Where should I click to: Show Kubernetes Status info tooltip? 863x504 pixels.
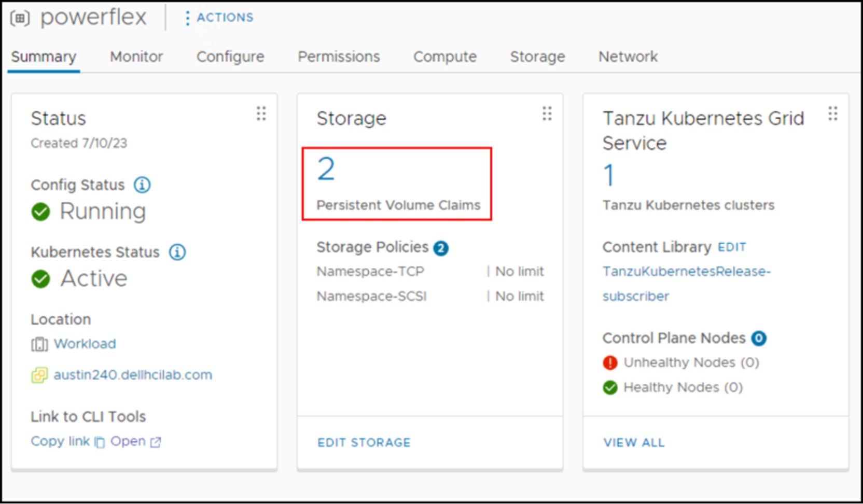pyautogui.click(x=177, y=252)
